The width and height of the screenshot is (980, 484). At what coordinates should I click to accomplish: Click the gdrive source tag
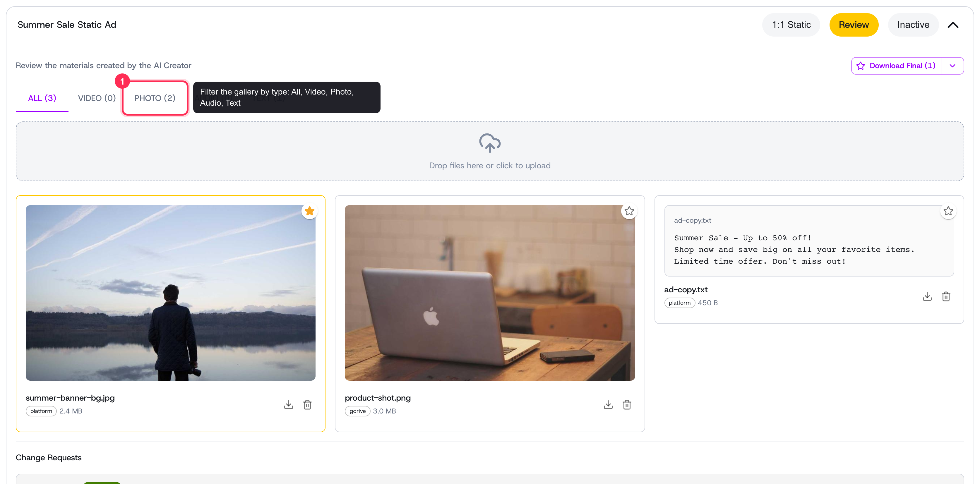click(357, 411)
